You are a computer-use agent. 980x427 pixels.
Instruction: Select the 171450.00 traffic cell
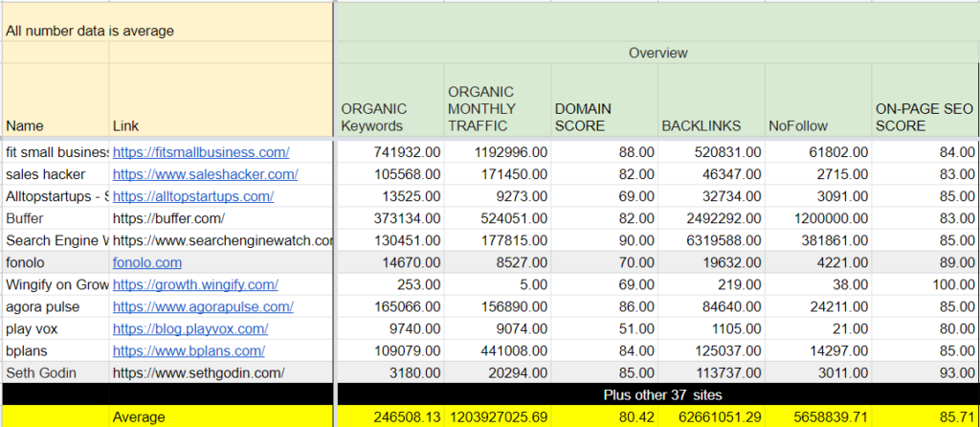tap(498, 174)
